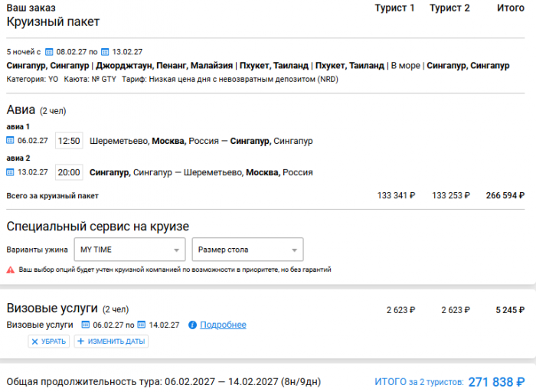Click the Категория: YO text
The height and width of the screenshot is (392, 536).
tap(32, 80)
